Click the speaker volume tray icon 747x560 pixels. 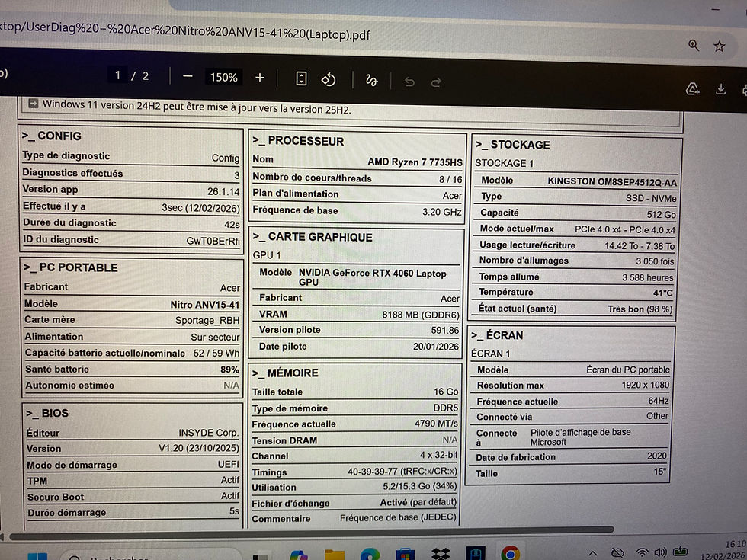[660, 552]
